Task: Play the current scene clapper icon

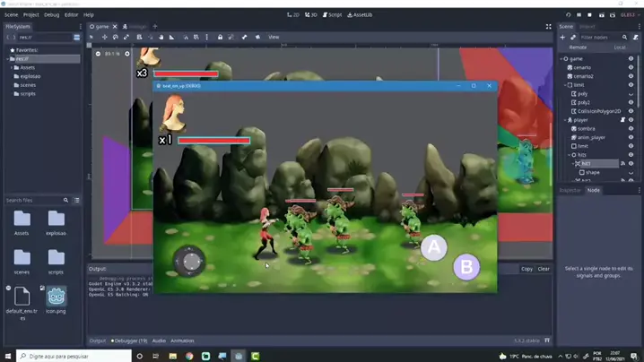Action: click(602, 14)
